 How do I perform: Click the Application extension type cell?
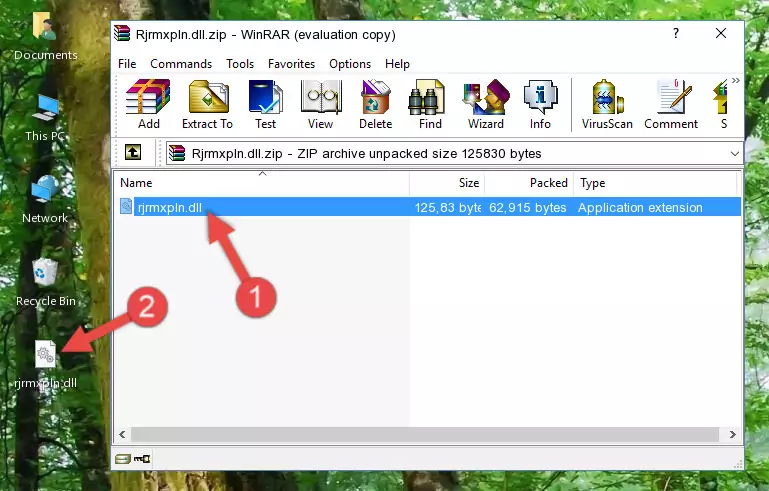pyautogui.click(x=640, y=207)
